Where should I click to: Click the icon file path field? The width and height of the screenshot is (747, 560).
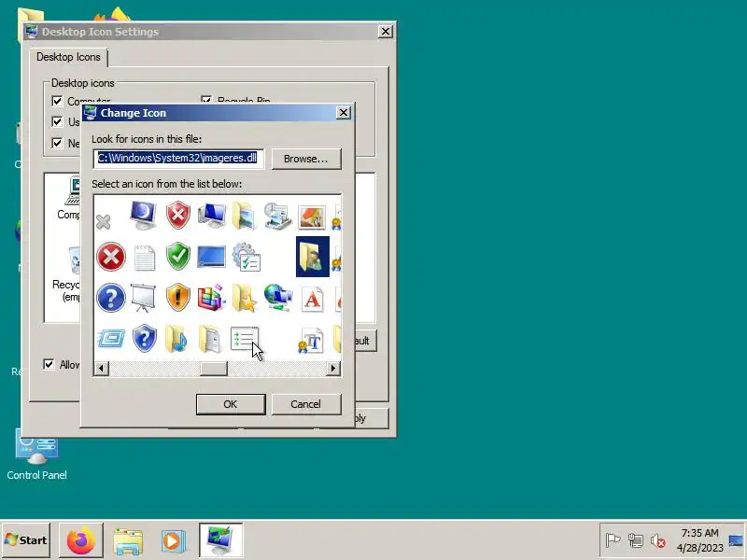pyautogui.click(x=178, y=158)
